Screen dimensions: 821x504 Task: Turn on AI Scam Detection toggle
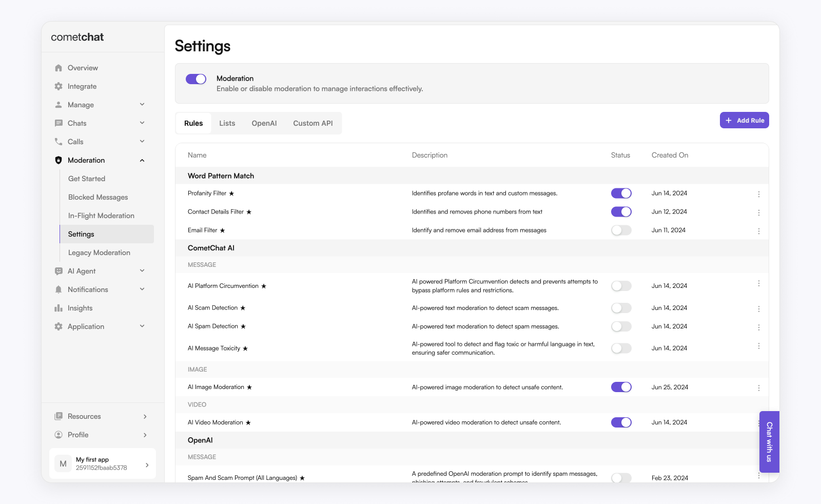coord(621,308)
